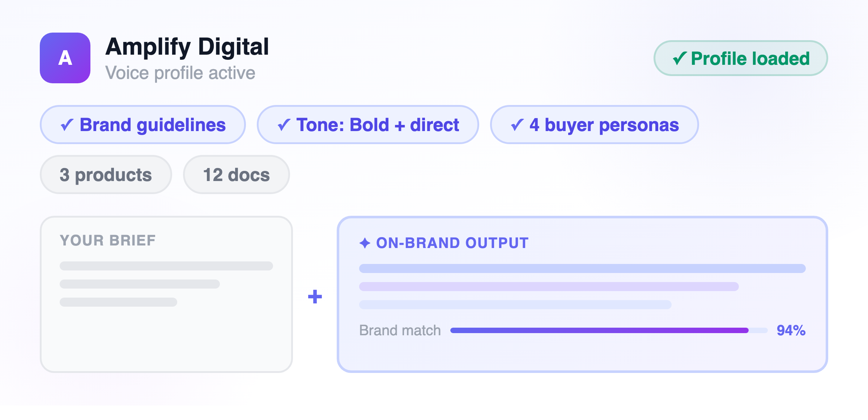Select the 3 products pill
Screen dimensions: 868x420
pos(106,175)
